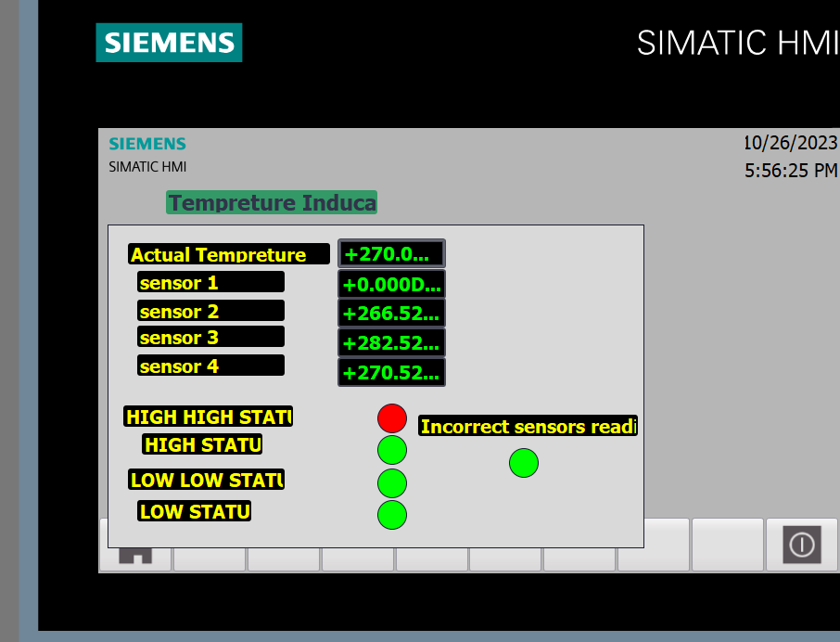The width and height of the screenshot is (840, 642).
Task: Click the Incorrect sensors reading indicator lamp
Action: click(x=524, y=462)
